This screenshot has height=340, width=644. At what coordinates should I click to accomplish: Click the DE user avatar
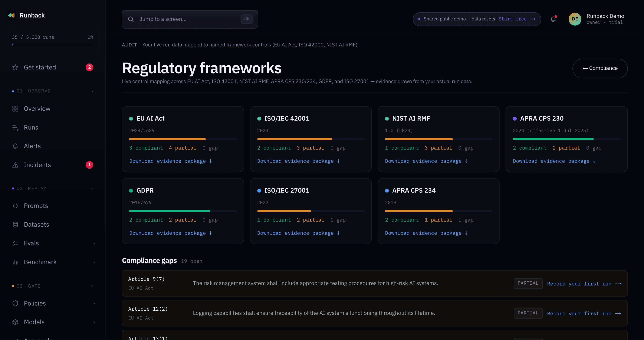pyautogui.click(x=575, y=19)
